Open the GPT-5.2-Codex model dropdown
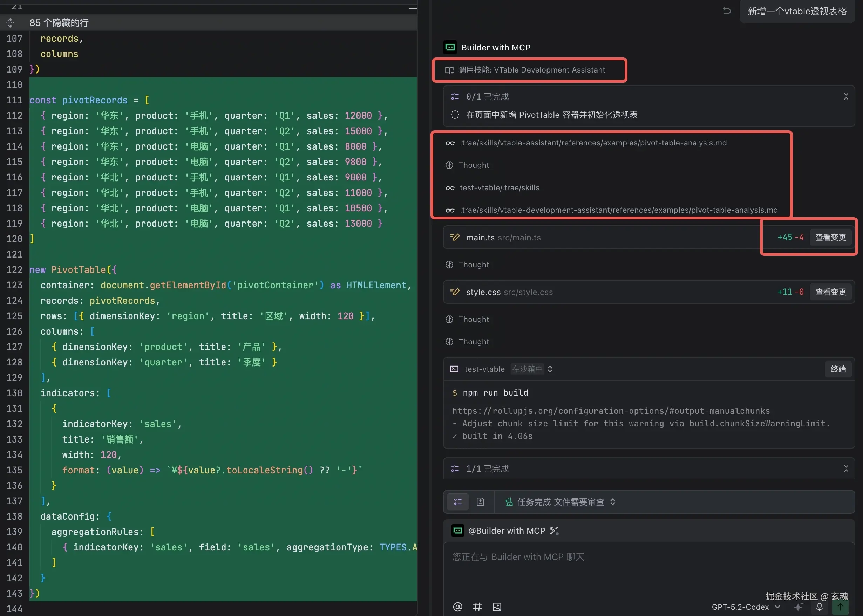863x616 pixels. (745, 607)
